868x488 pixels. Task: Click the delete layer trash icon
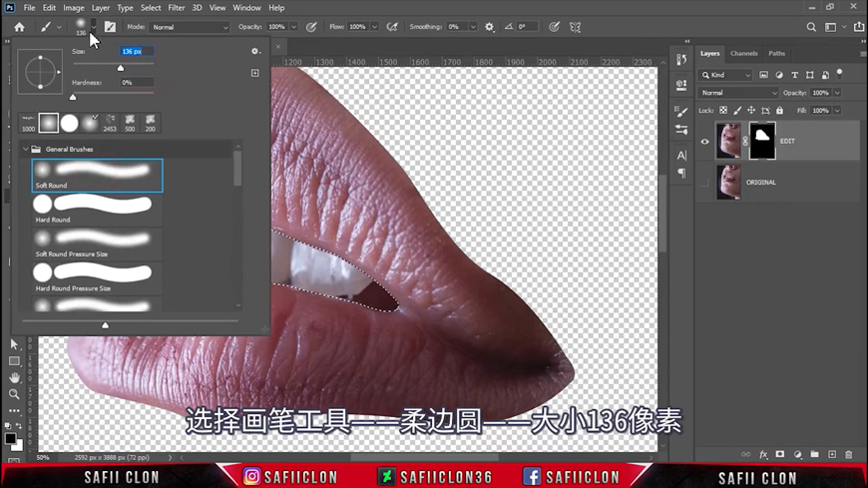click(x=849, y=454)
